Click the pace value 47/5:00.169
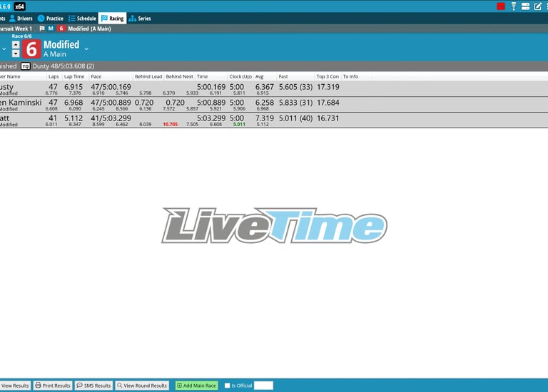 (111, 87)
